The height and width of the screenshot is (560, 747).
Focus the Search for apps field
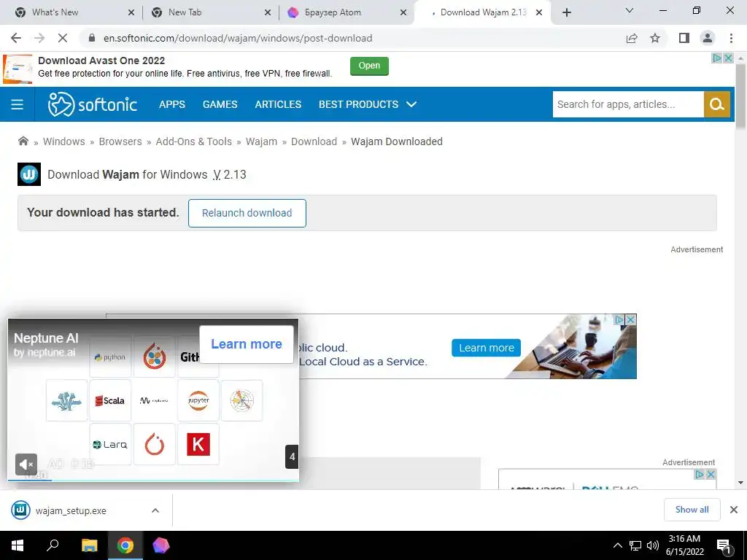point(628,104)
